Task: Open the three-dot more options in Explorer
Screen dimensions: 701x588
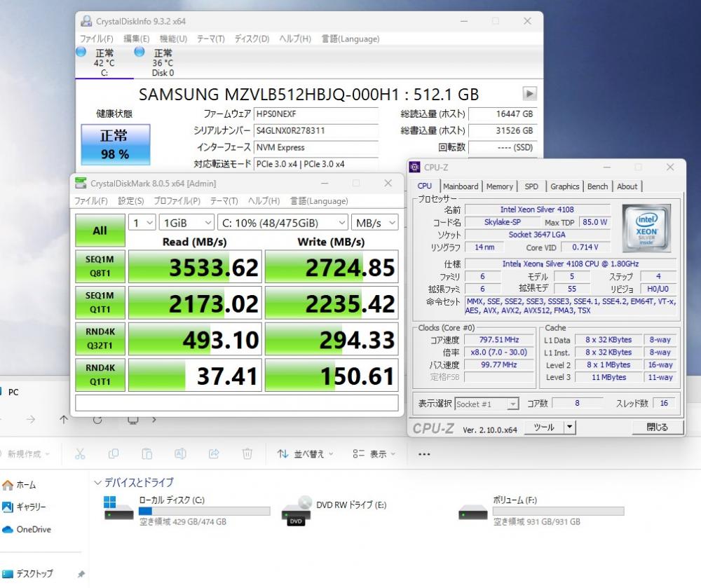Action: [x=424, y=454]
